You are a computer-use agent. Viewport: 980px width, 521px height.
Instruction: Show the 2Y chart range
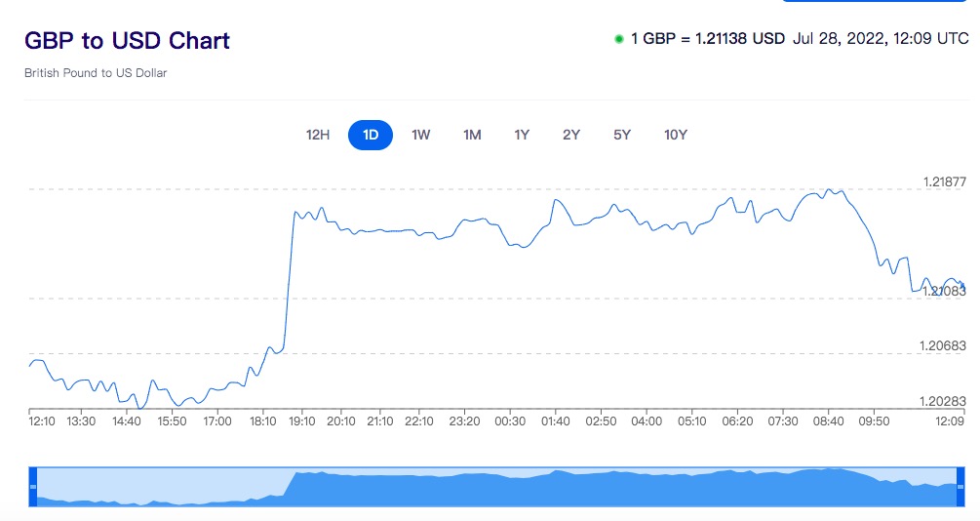pyautogui.click(x=571, y=135)
